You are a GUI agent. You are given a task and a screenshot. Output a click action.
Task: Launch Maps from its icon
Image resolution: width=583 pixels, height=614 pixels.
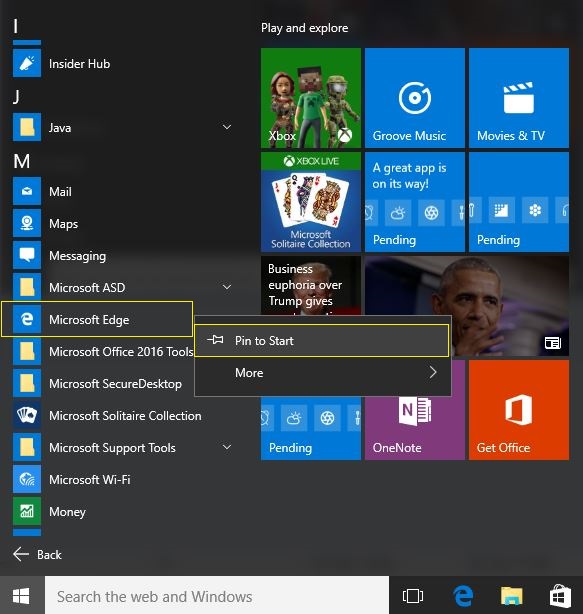coord(27,223)
